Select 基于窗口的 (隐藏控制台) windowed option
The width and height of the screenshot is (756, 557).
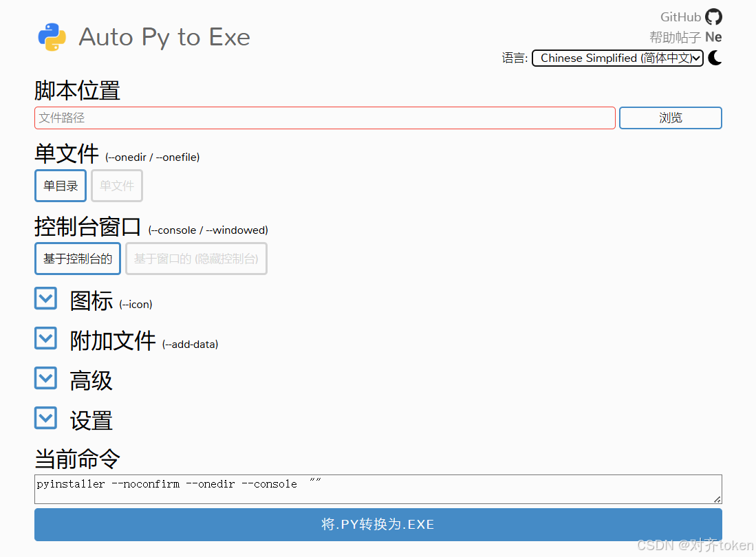(x=196, y=259)
